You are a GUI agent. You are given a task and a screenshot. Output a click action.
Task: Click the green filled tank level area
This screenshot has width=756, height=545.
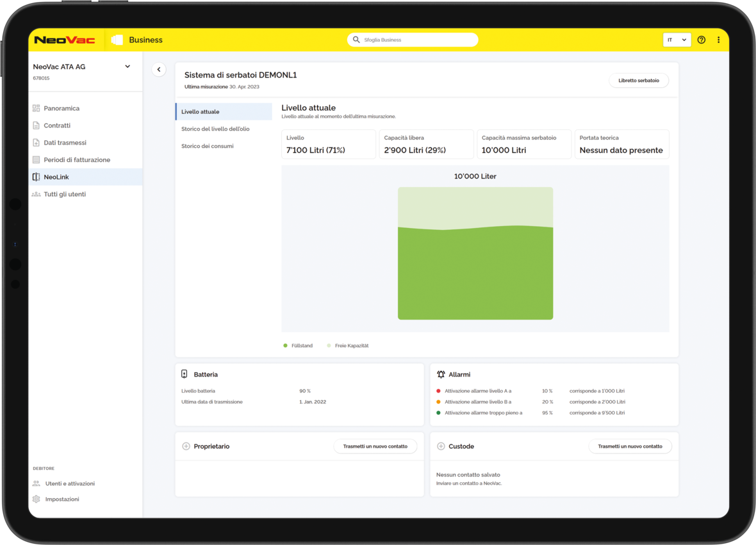pyautogui.click(x=475, y=275)
